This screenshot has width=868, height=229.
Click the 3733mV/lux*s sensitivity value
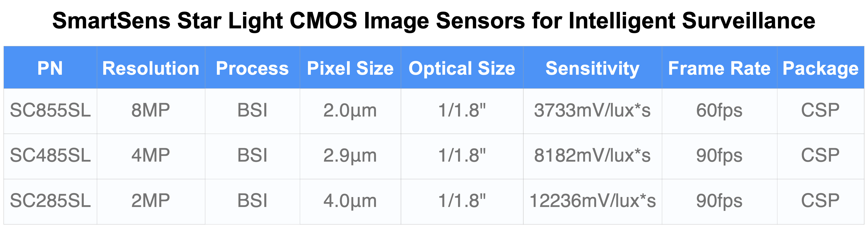point(592,111)
